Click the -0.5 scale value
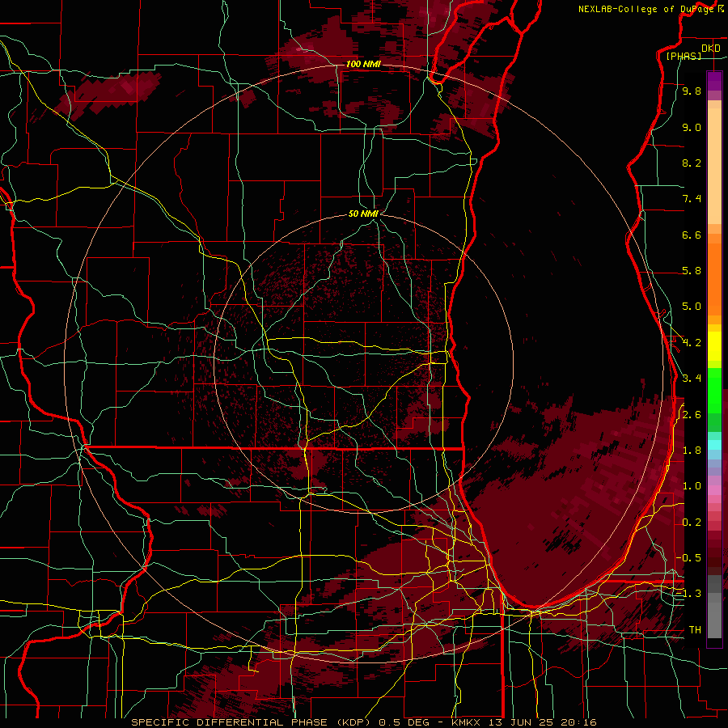Screen dimensions: 728x728 pyautogui.click(x=688, y=558)
